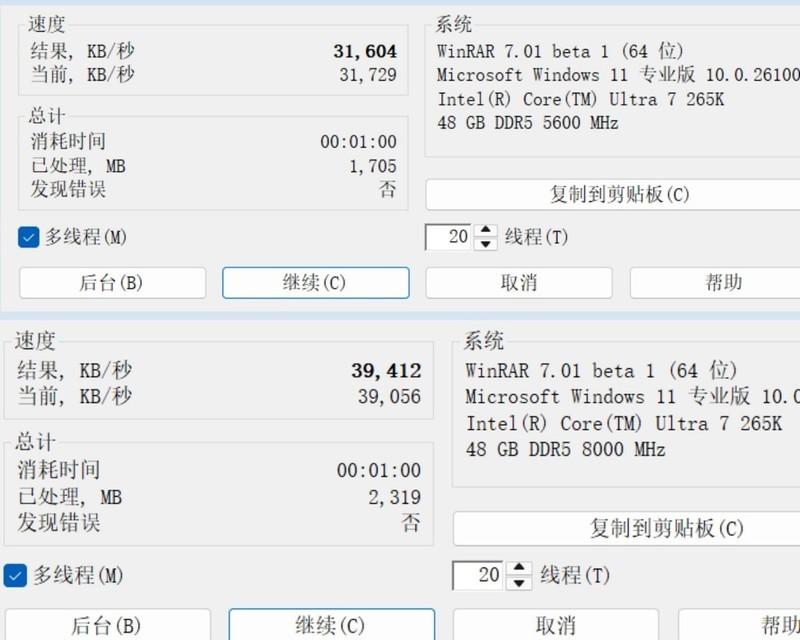Disable multithreading in the bottom 8000 MHz benchmark
This screenshot has height=640, width=800.
click(15, 576)
